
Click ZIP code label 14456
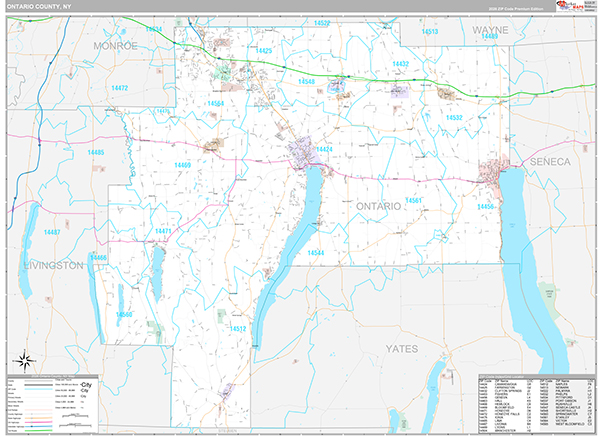point(485,206)
